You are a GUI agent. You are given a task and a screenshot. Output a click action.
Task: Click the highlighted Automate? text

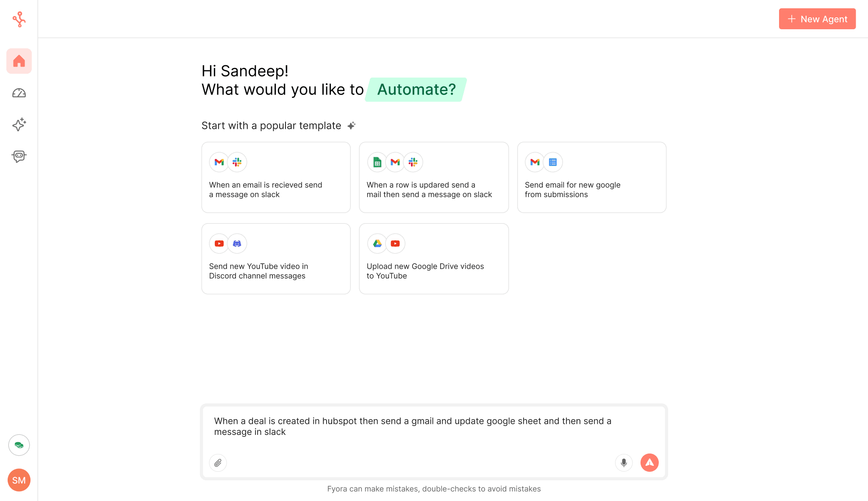pos(416,89)
